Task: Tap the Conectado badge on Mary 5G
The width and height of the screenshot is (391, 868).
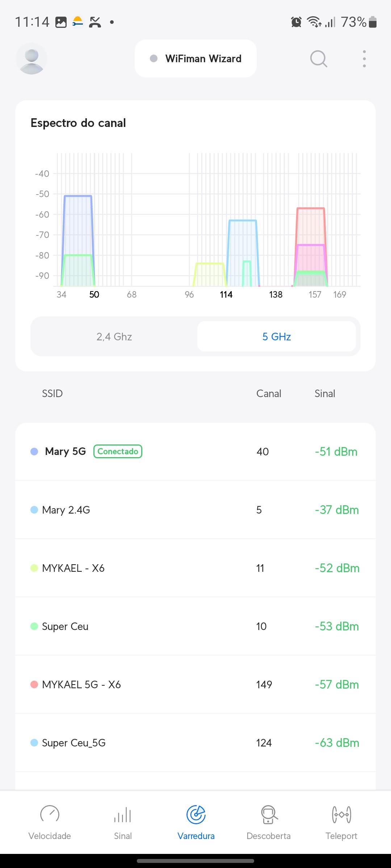Action: tap(118, 451)
